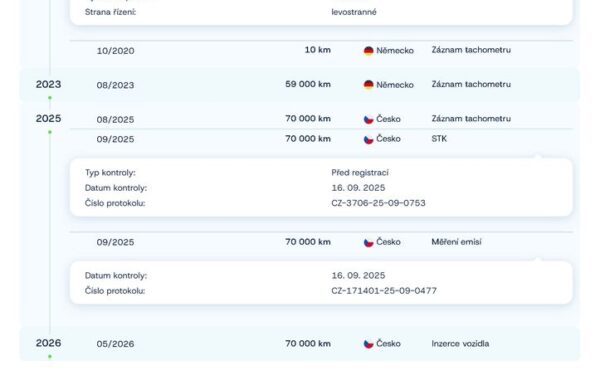Select the 2025 timeline year marker
This screenshot has height=390, width=600.
pyautogui.click(x=48, y=119)
